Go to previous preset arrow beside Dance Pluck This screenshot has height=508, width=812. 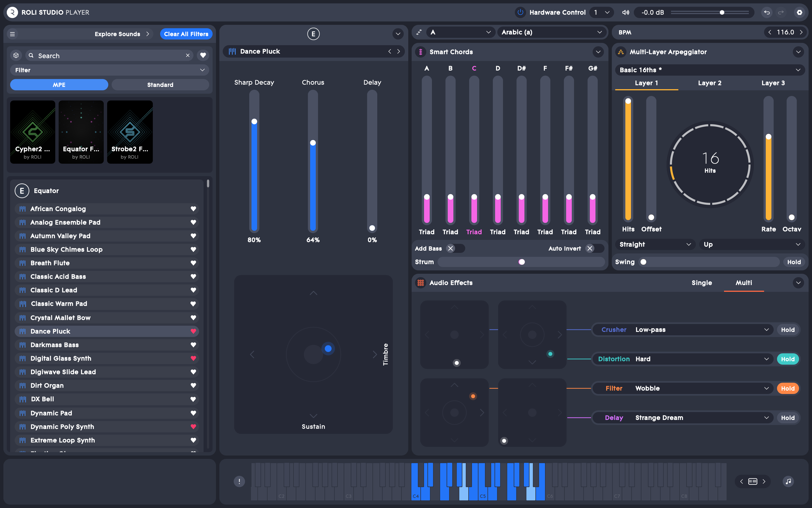tap(390, 51)
